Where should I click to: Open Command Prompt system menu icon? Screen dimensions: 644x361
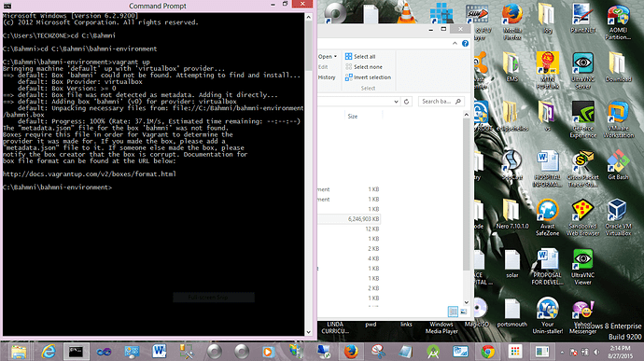[7, 6]
